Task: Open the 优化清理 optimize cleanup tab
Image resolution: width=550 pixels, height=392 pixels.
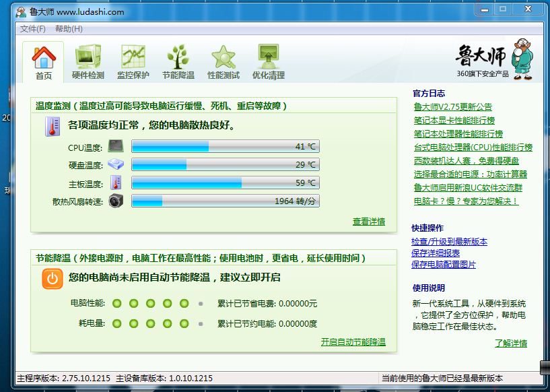Action: [269, 62]
